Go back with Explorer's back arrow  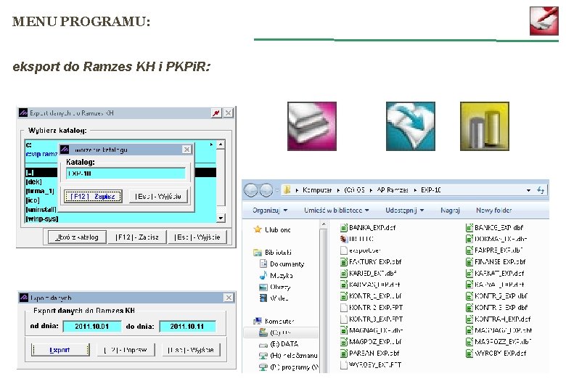pyautogui.click(x=251, y=190)
